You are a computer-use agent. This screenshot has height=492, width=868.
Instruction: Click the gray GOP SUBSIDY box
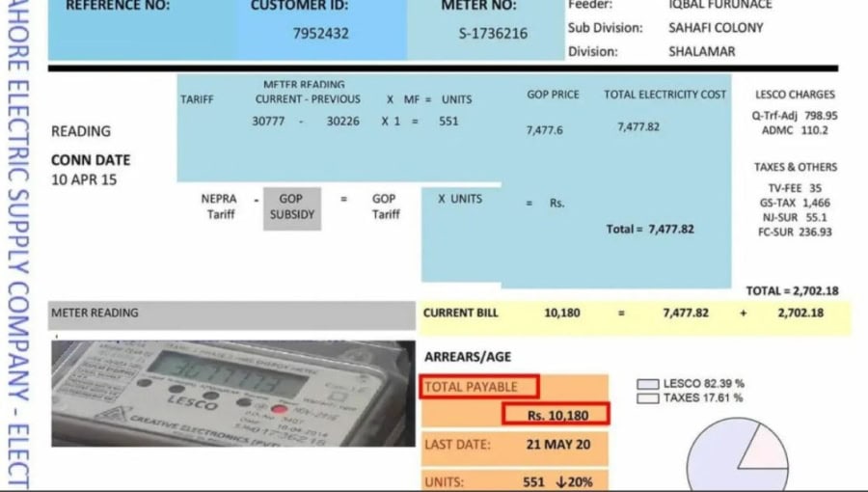point(291,208)
